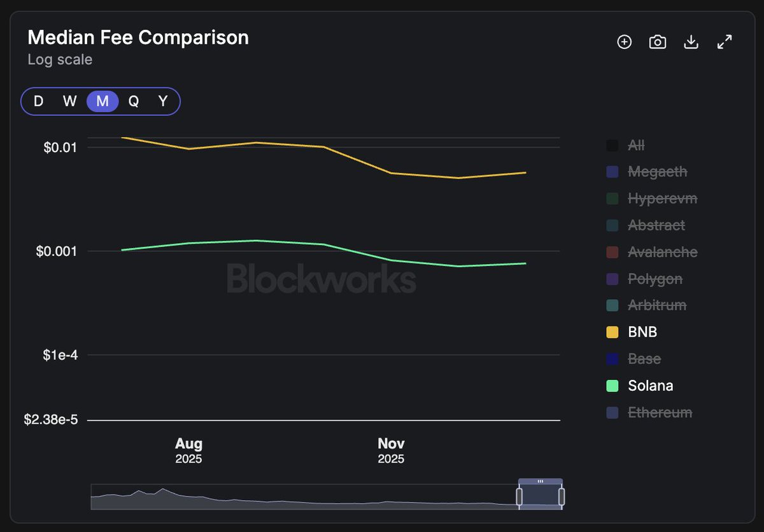Click the $0.001 axis label
This screenshot has width=764, height=532.
[x=56, y=251]
